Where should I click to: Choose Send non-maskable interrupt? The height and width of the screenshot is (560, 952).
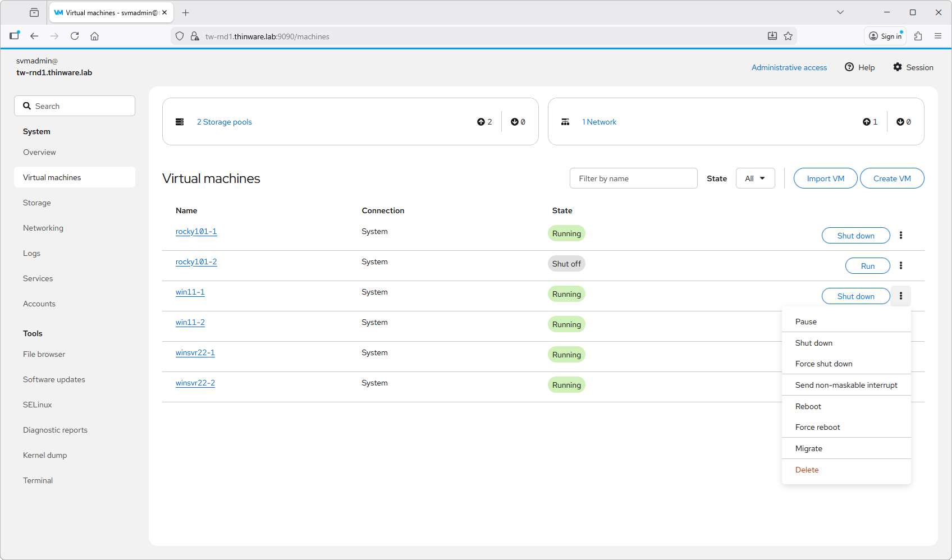846,385
